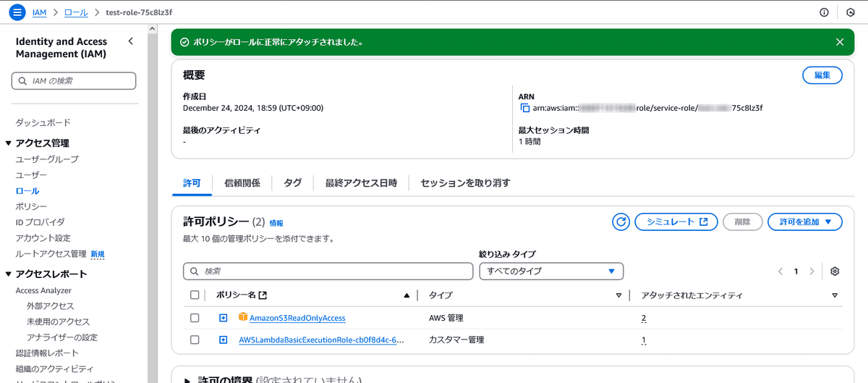Sort by policy name ascending arrow
This screenshot has height=383, width=868.
pos(407,295)
